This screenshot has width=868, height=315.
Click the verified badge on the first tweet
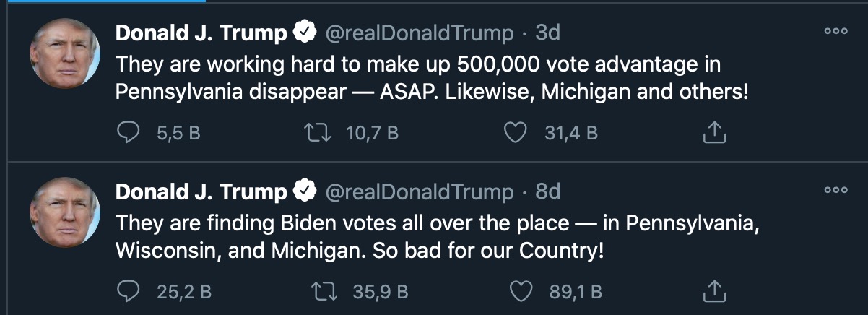(x=305, y=33)
